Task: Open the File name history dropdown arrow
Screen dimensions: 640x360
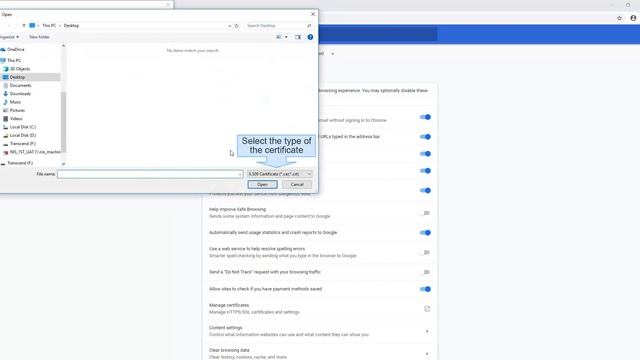Action: pos(240,174)
